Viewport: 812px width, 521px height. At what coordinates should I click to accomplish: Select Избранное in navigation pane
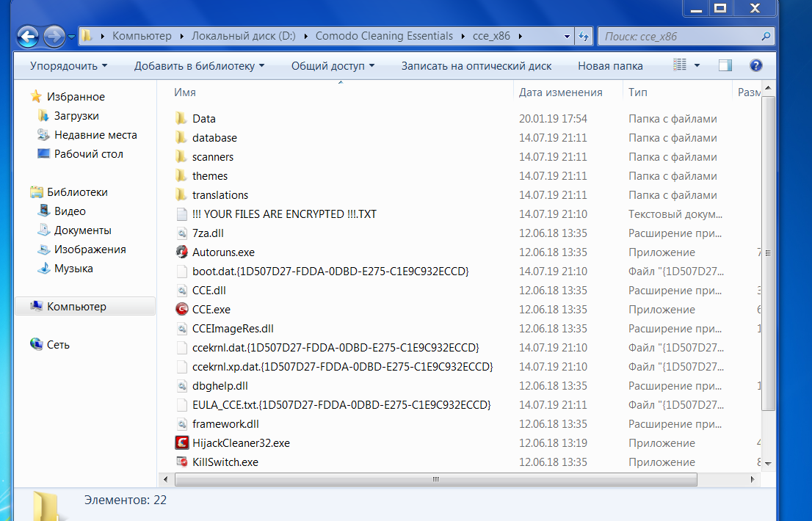point(68,97)
